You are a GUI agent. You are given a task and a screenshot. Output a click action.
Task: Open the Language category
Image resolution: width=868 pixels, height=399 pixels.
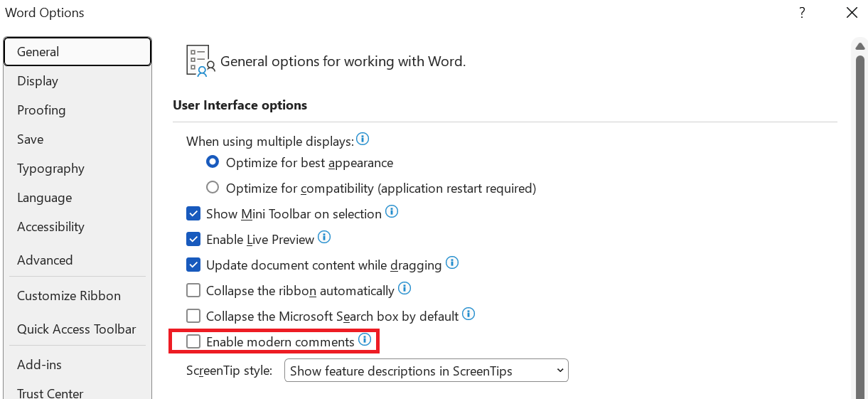[x=77, y=198]
